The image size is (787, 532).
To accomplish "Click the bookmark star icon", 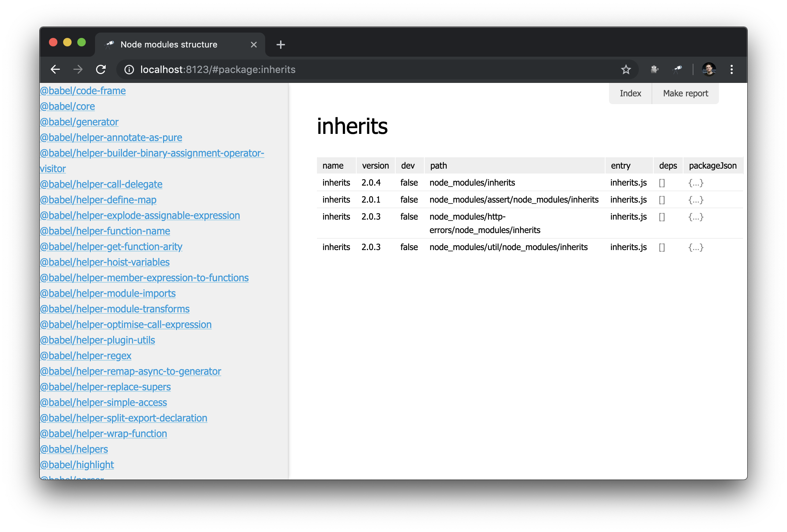I will [627, 69].
